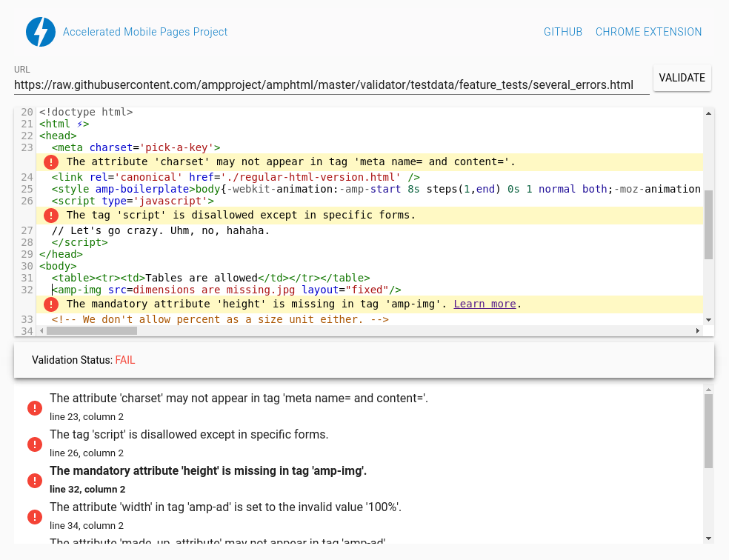Click error icon beside the inline script message

click(50, 216)
